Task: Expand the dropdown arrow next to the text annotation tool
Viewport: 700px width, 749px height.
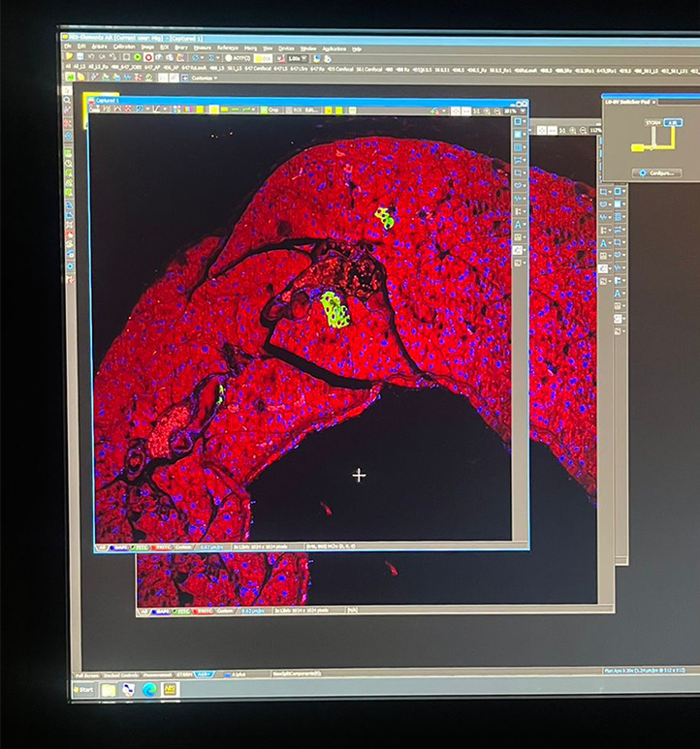Action: point(526,224)
